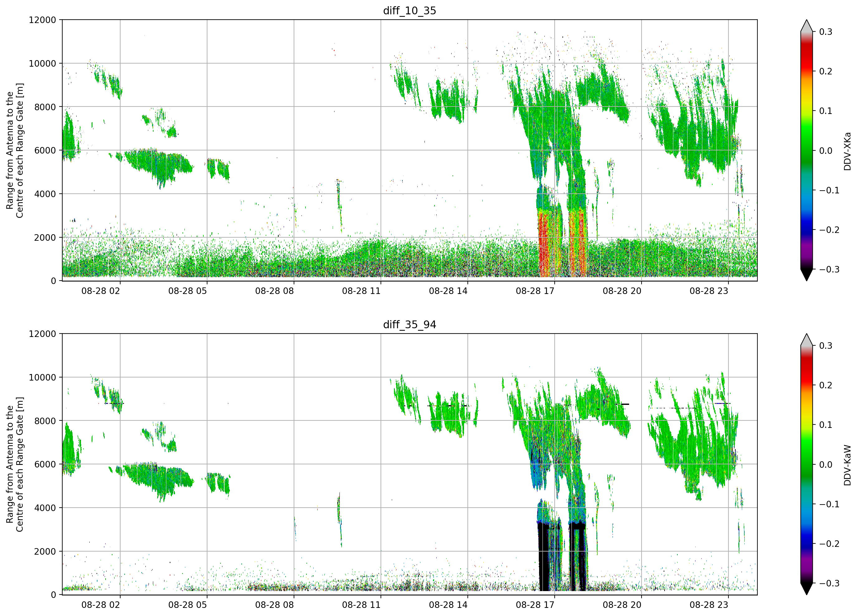The image size is (858, 616).
Task: Click the "12000" y-tick in the diff_10_35 plot
Action: point(42,20)
